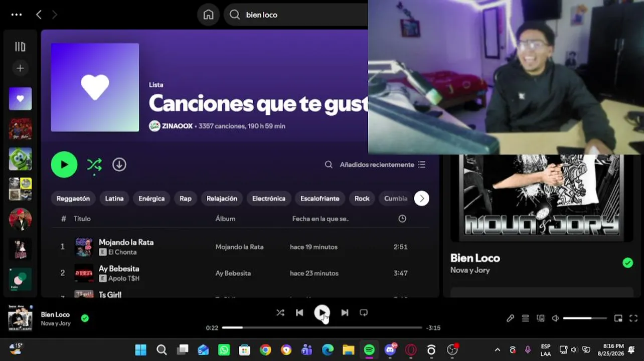Filter songs by Escalofriante mood
Viewport: 644px width, 361px height.
point(320,199)
